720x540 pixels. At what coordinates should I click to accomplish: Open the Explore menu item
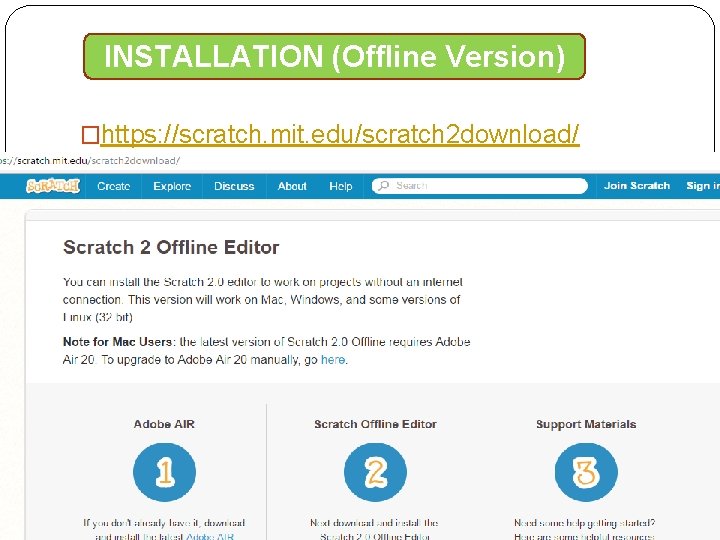click(x=172, y=186)
